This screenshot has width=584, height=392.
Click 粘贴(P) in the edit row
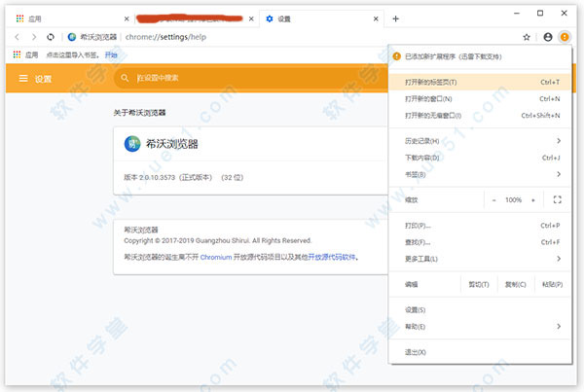(552, 284)
